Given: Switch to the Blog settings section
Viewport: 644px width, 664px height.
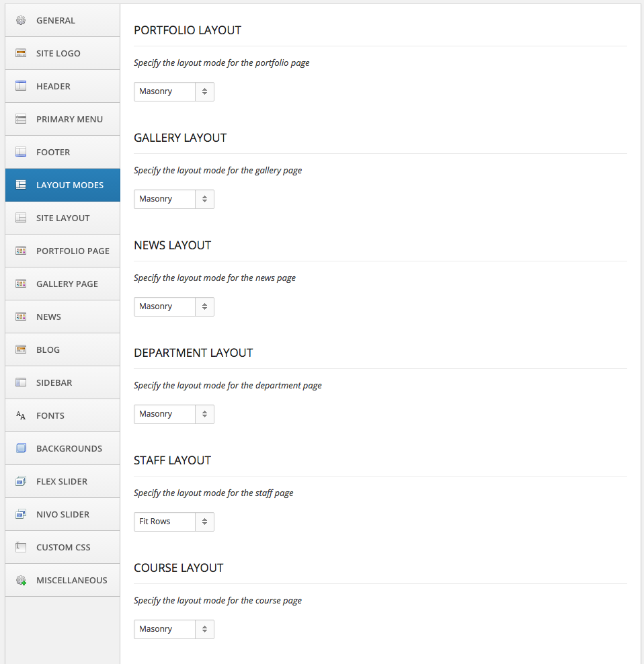Looking at the screenshot, I should [x=63, y=349].
